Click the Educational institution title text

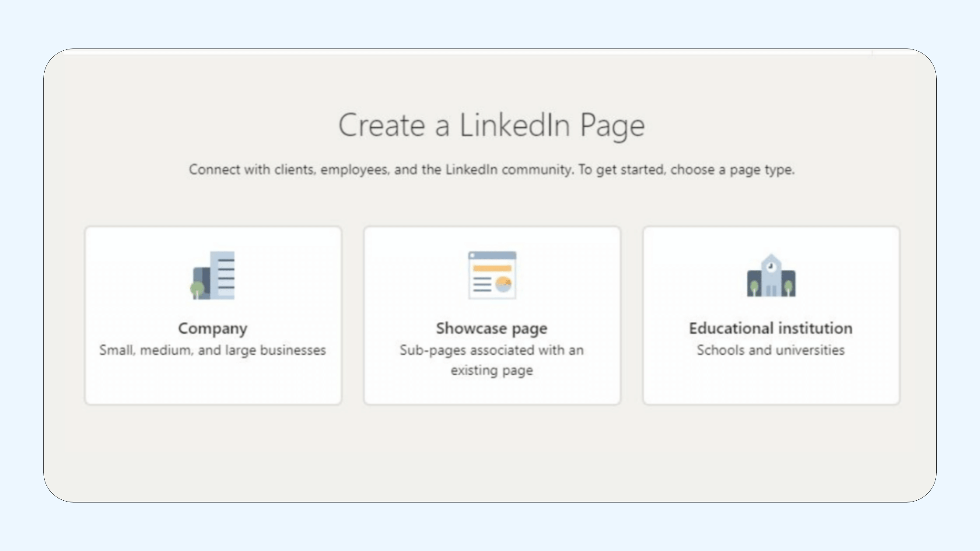coord(770,328)
